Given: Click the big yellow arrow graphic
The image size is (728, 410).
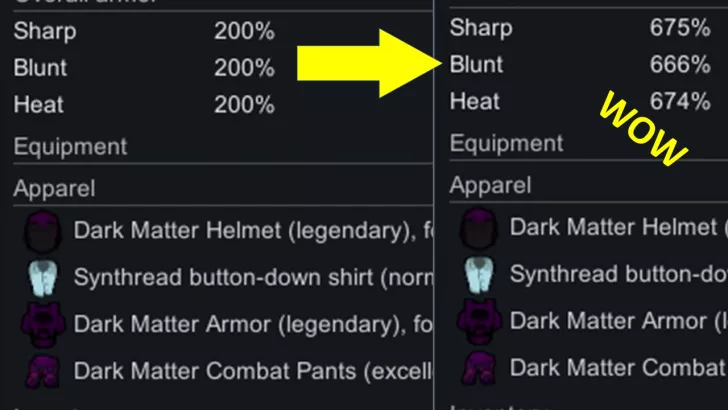Looking at the screenshot, I should click(369, 64).
